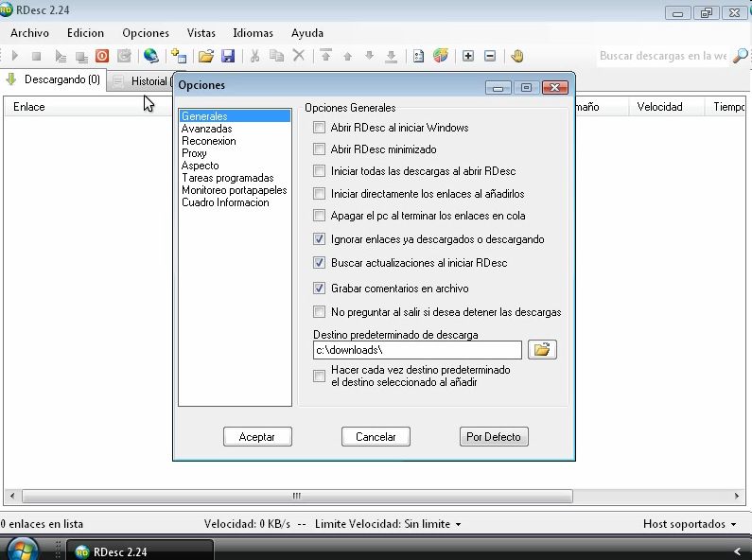Click the blue floppy save icon
Viewport: 752px width, 560px height.
click(228, 56)
